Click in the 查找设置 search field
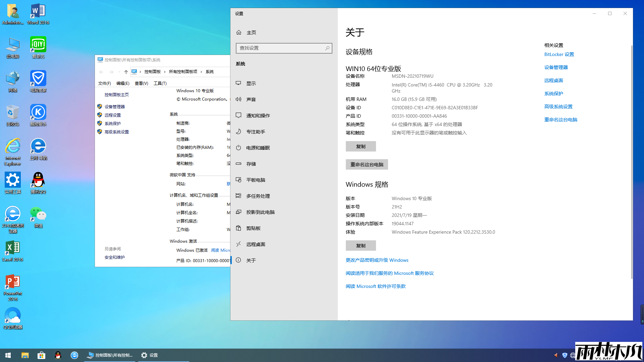 pyautogui.click(x=284, y=48)
